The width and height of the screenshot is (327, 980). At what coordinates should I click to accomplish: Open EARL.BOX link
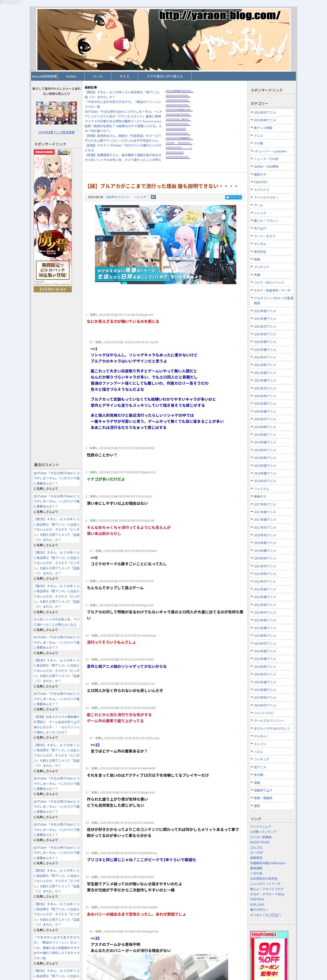pos(257,905)
